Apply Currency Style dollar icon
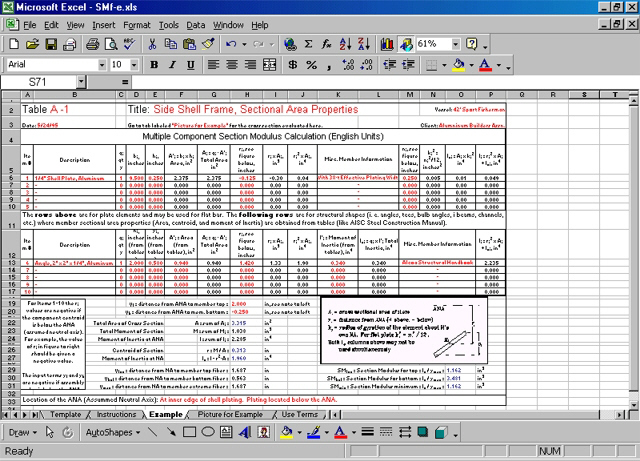Screen dimensions: 640x461 click(x=293, y=65)
